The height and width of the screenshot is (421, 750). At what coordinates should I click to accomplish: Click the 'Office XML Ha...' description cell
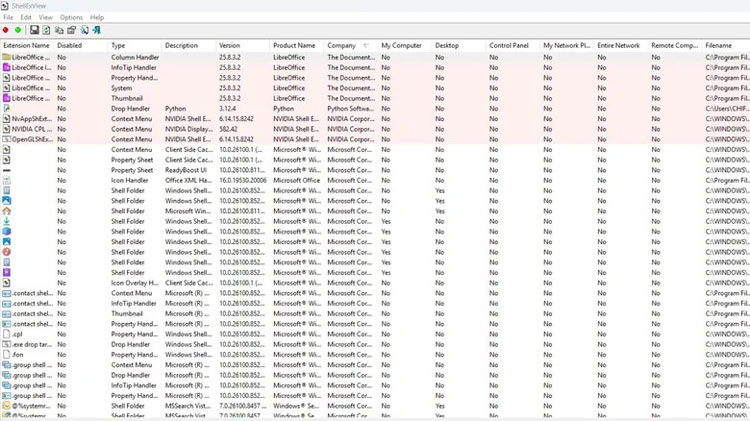(188, 180)
